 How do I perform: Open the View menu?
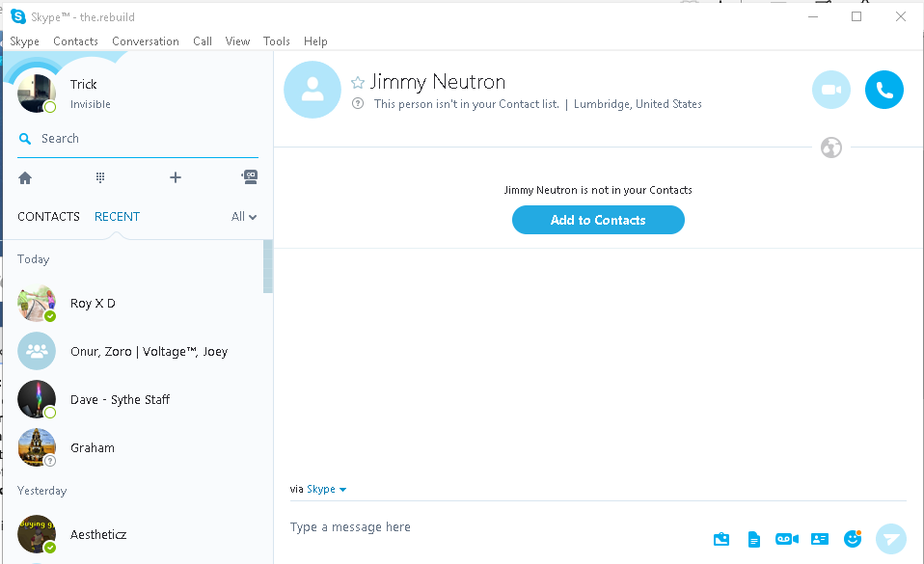pos(237,41)
